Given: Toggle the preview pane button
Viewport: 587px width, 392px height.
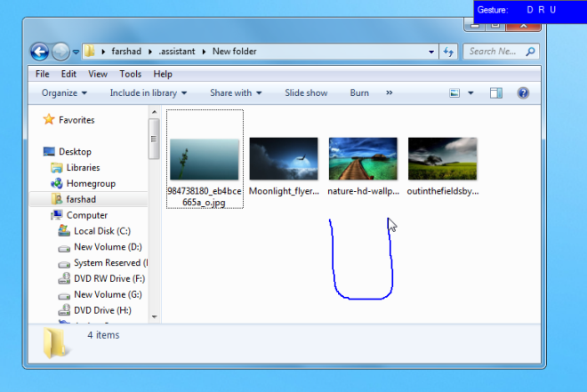Looking at the screenshot, I should 496,92.
